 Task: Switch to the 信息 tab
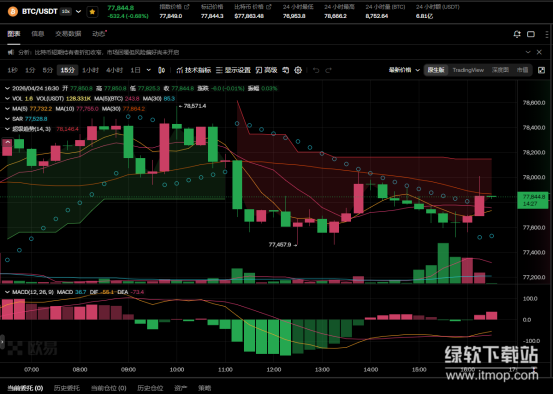click(x=38, y=34)
